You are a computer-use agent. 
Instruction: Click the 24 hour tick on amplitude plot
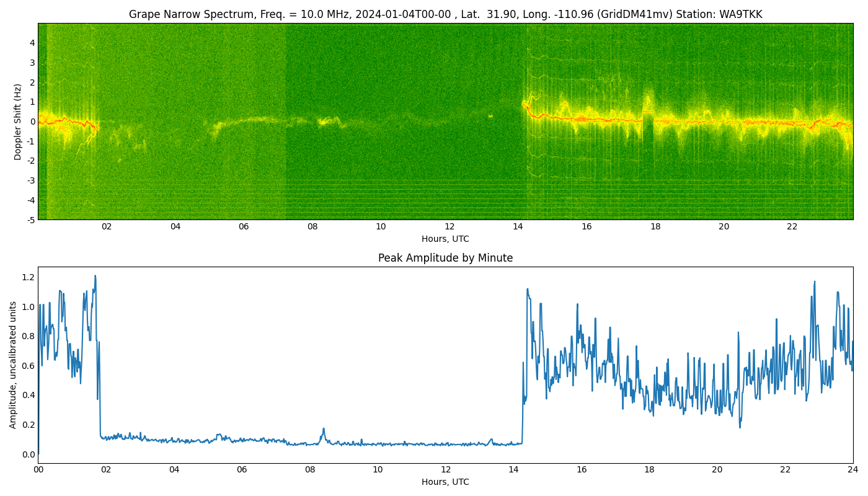(853, 469)
